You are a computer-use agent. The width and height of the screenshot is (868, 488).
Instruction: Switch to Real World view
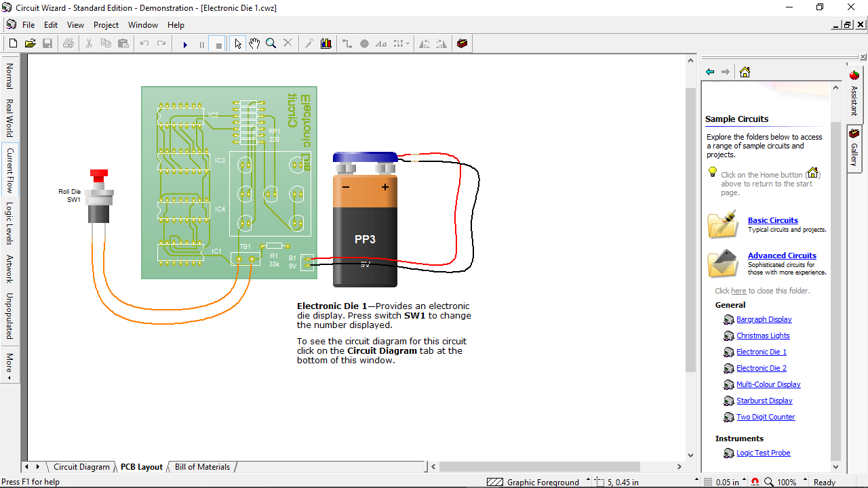click(9, 119)
